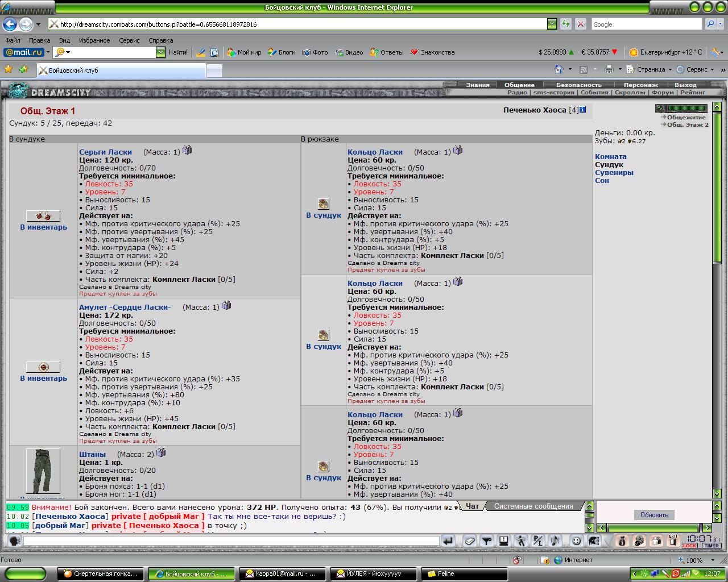Click the Форум link in the top submenu

point(663,92)
